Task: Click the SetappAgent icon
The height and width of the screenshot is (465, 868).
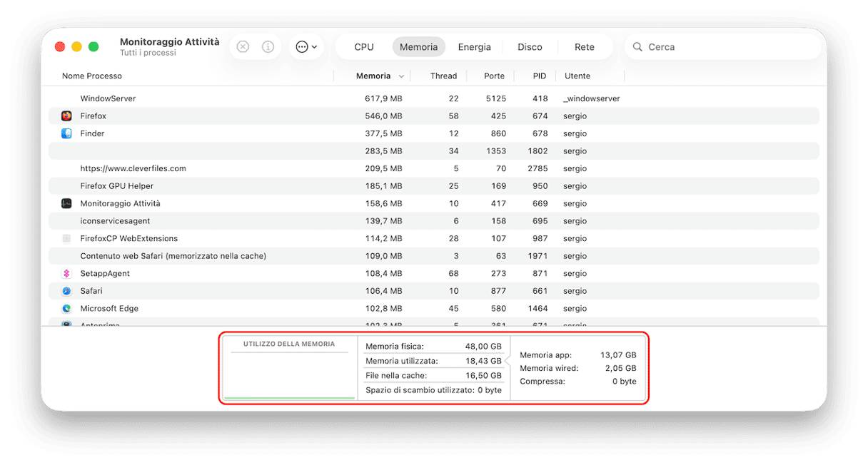Action: (66, 273)
